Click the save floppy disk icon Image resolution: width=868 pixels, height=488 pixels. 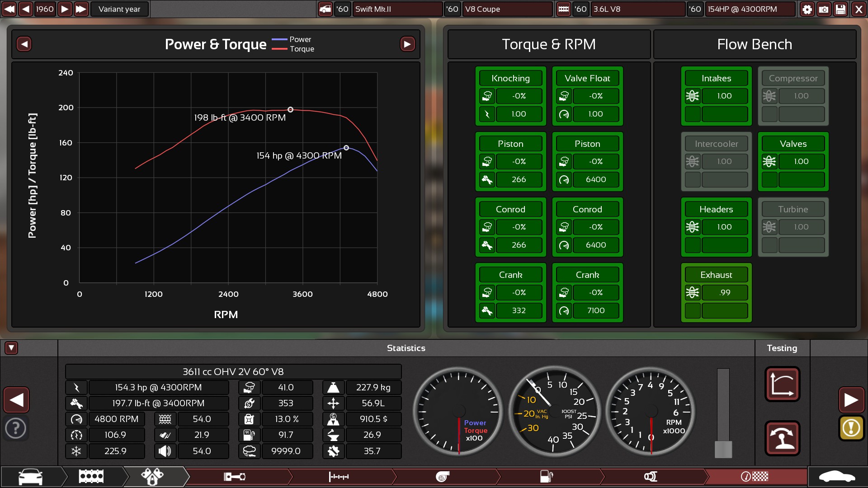pyautogui.click(x=840, y=9)
